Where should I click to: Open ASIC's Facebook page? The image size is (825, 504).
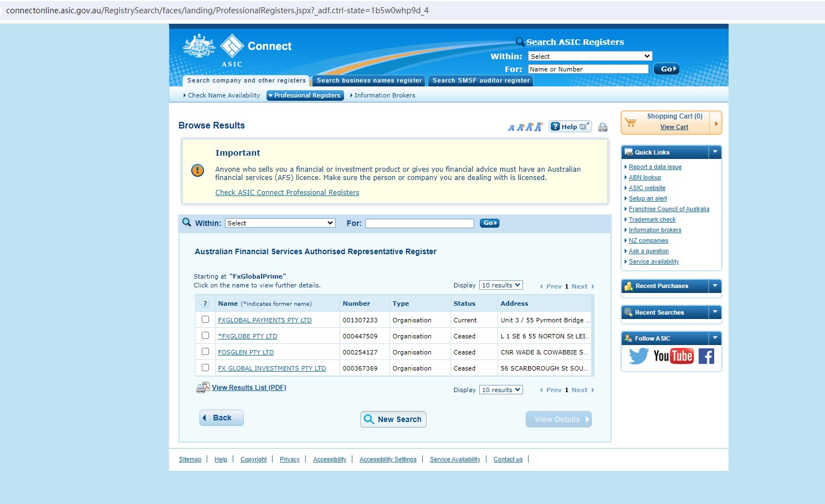(x=706, y=356)
